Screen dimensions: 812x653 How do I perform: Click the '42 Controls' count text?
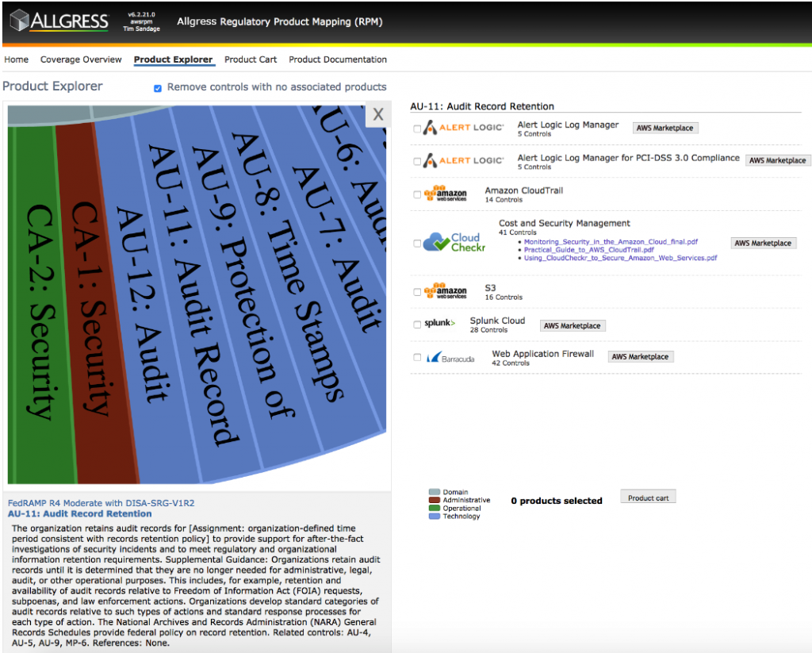[x=511, y=363]
